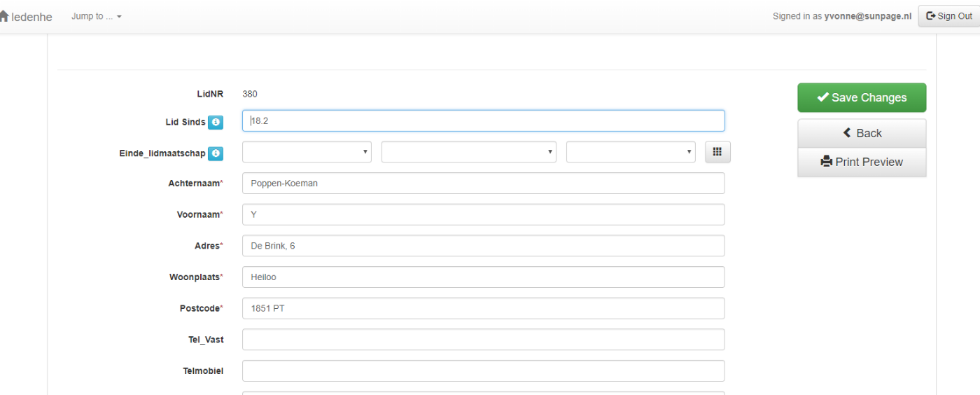Open the first Einde_lidmaatschap dropdown
The width and height of the screenshot is (980, 395).
[x=307, y=152]
